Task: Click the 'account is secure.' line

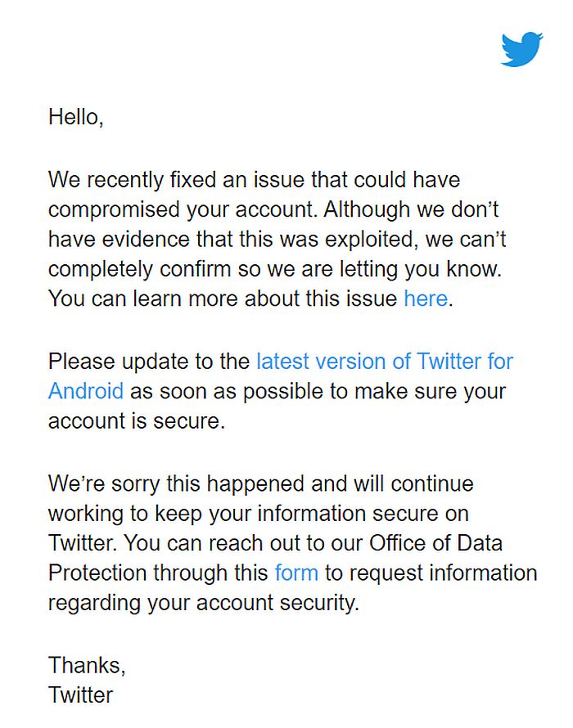Action: (x=136, y=420)
